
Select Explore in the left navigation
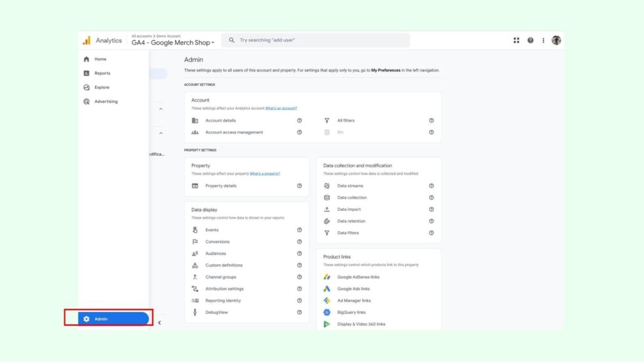pyautogui.click(x=101, y=88)
